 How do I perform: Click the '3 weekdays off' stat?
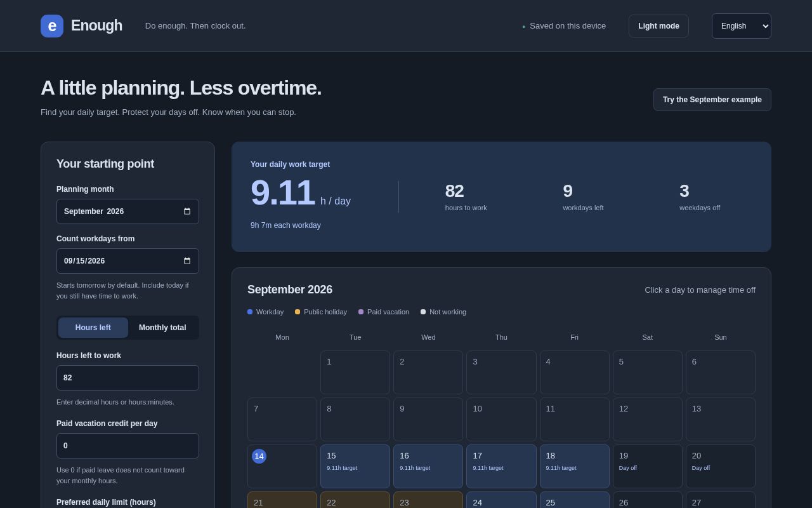[700, 197]
